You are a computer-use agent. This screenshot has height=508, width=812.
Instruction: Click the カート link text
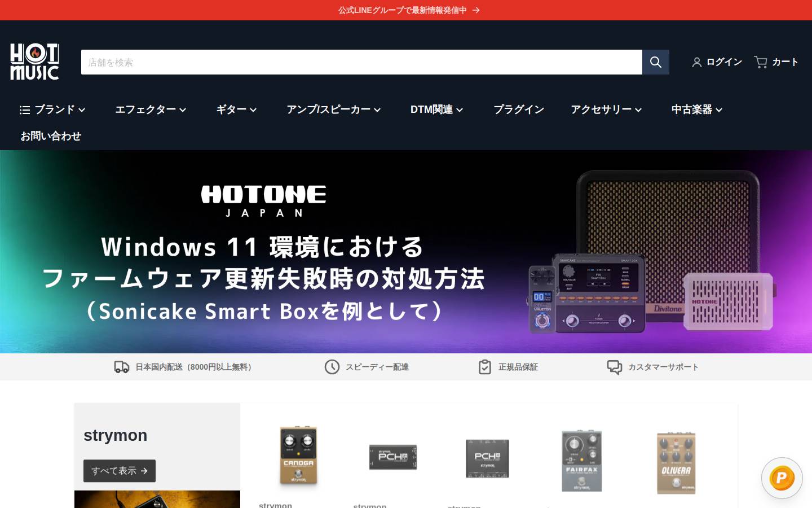[785, 62]
